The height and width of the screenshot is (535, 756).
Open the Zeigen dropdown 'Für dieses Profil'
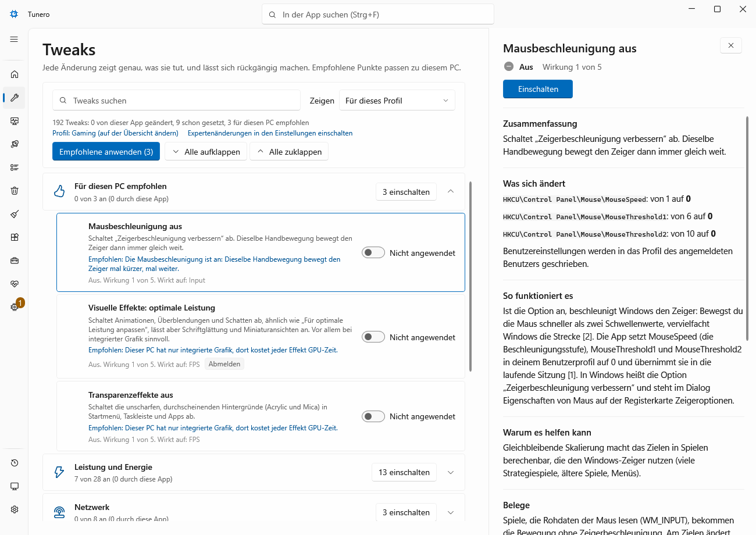click(397, 101)
